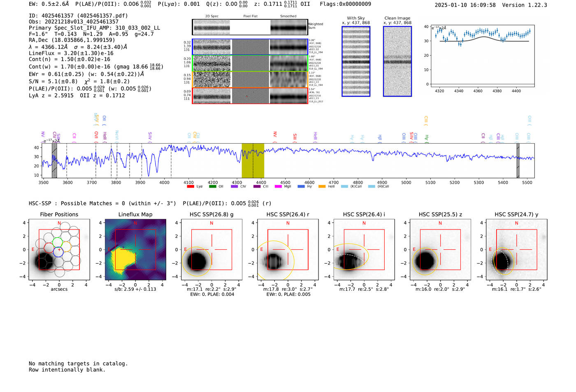Select the green OII legend swatch
576x392 pixels.
click(x=213, y=186)
